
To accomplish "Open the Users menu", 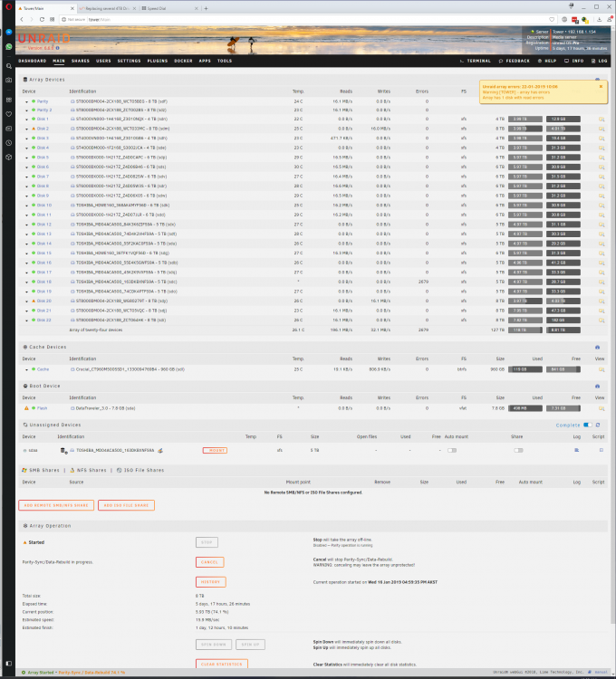I will tap(103, 61).
